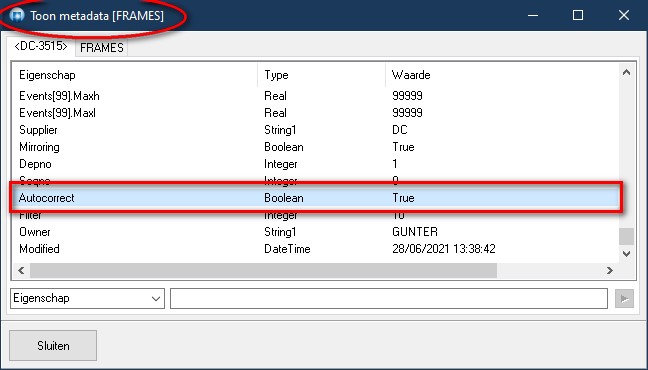Viewport: 648px width, 370px height.
Task: Maximize the Toon metadata window
Action: pos(578,15)
